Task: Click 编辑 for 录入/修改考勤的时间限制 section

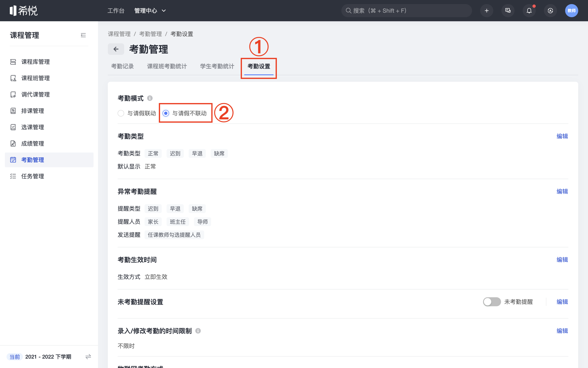Action: (x=562, y=331)
